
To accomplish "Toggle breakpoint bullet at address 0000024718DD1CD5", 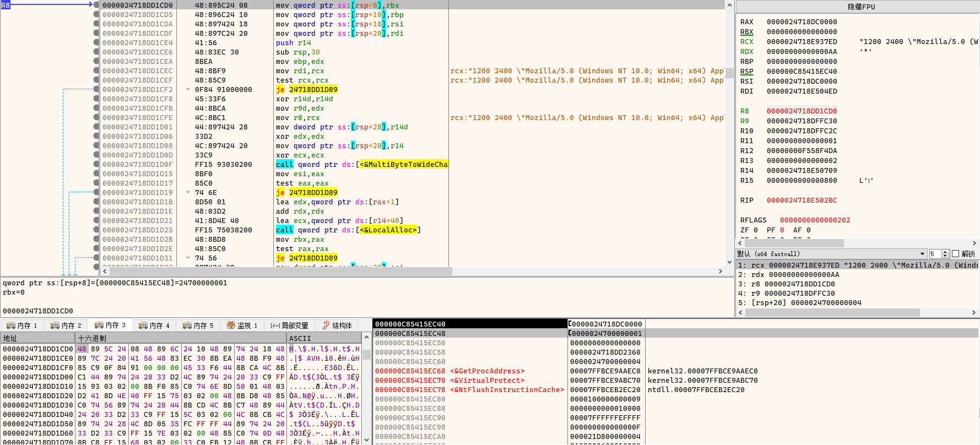I will 96,15.
